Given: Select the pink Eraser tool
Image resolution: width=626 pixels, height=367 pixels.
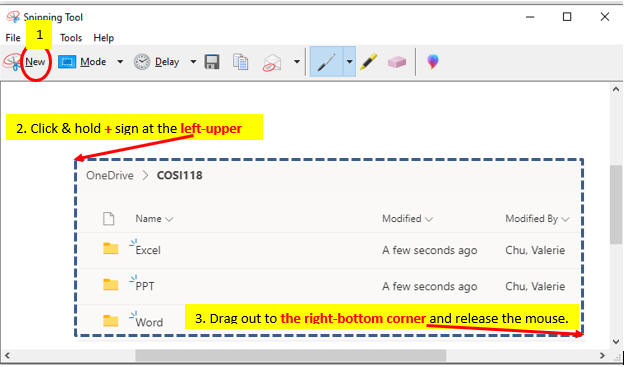Looking at the screenshot, I should click(397, 62).
